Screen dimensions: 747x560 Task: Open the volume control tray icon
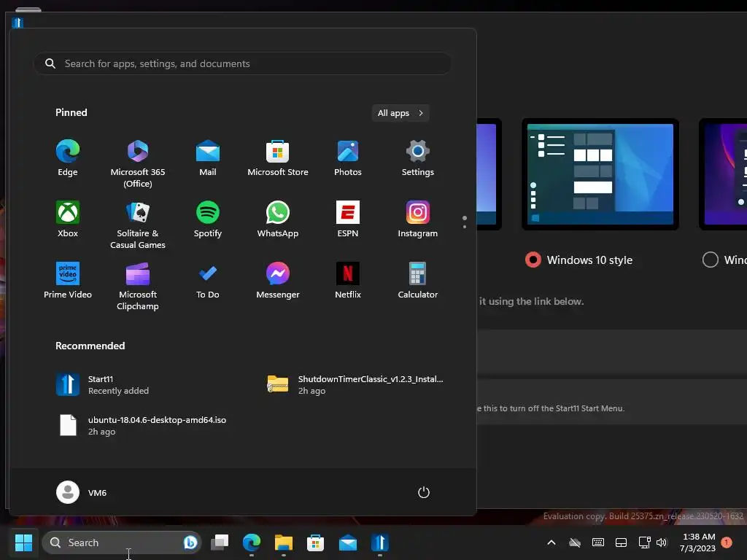click(x=661, y=542)
